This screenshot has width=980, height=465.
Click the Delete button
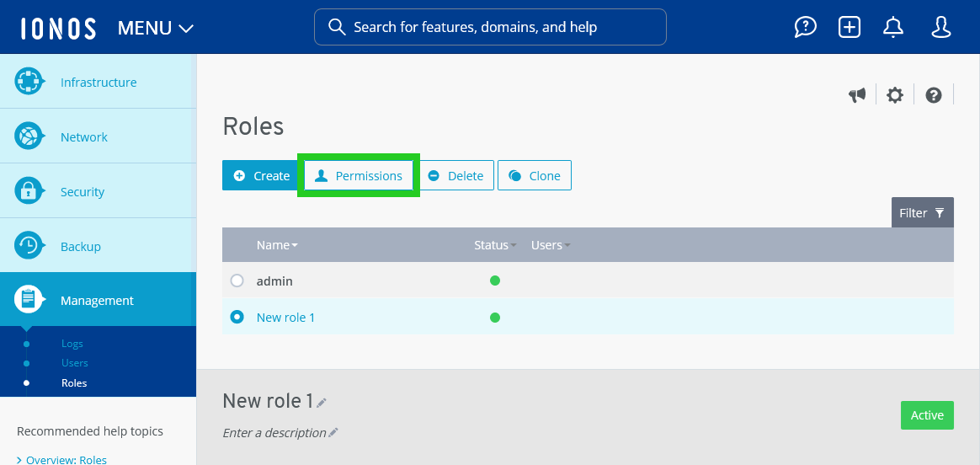456,175
